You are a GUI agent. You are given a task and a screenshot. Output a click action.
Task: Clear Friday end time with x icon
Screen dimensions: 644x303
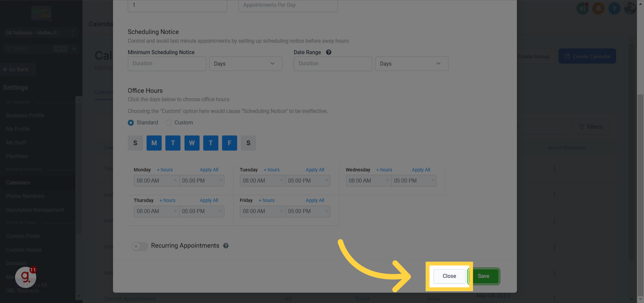[x=327, y=211]
